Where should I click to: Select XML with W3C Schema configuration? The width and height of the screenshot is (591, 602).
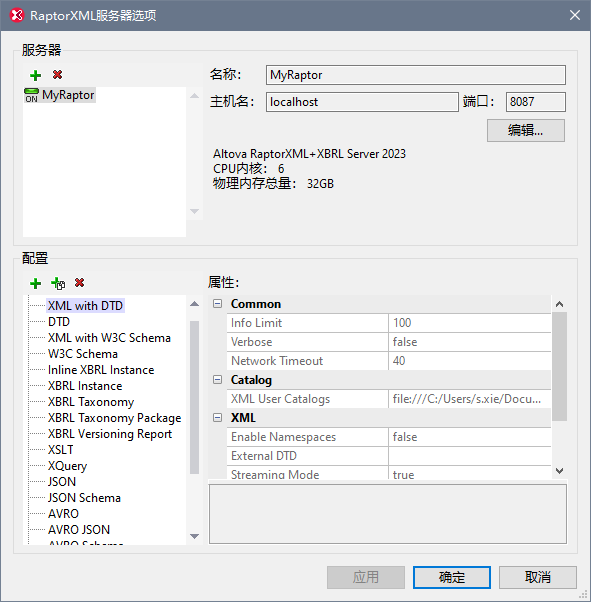point(109,338)
